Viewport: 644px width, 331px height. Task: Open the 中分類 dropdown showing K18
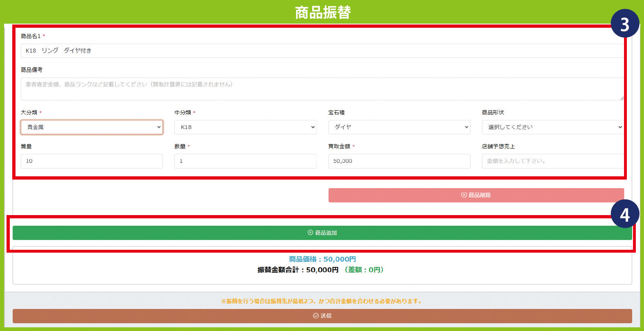(x=245, y=127)
